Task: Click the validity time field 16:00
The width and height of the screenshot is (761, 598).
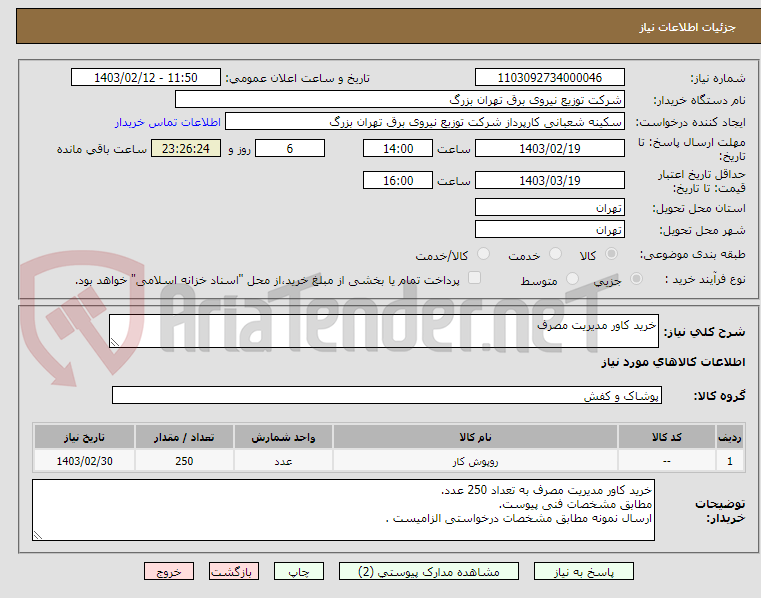Action: (397, 181)
